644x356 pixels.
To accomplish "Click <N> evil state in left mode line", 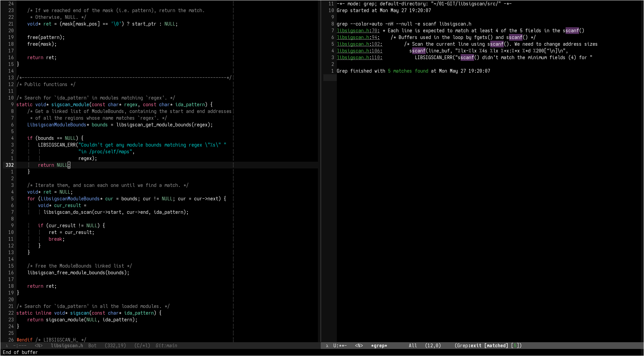I will click(x=39, y=346).
